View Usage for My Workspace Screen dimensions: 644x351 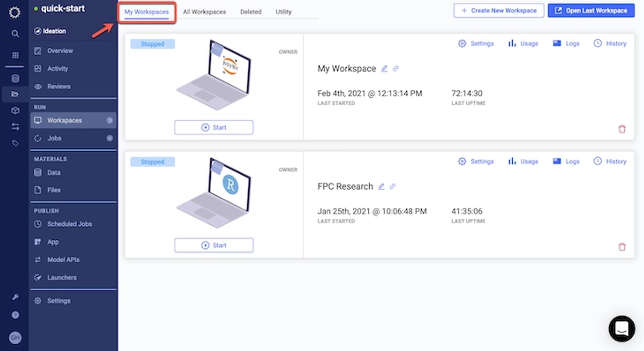click(x=523, y=44)
